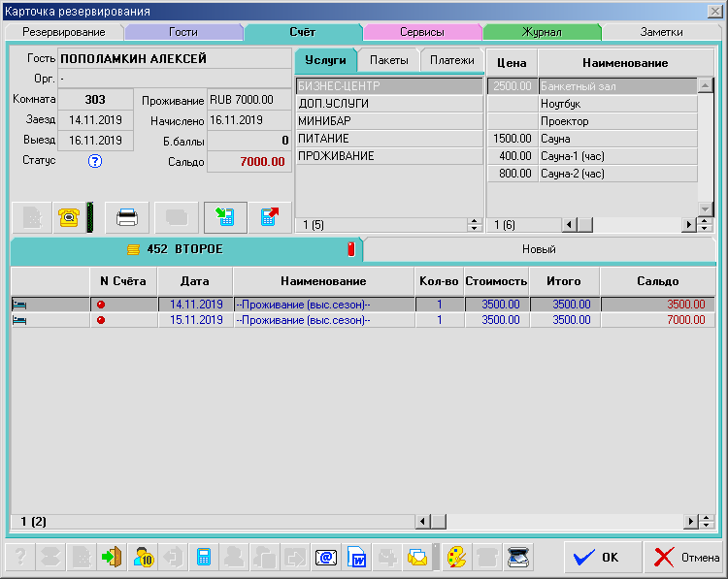Click the yellow telephone icon

pos(69,217)
